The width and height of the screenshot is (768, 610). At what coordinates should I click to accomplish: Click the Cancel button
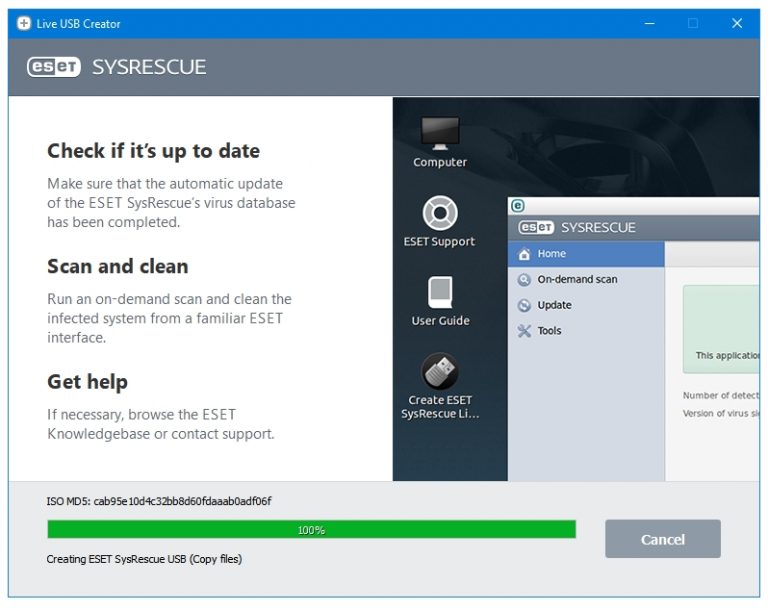(663, 539)
